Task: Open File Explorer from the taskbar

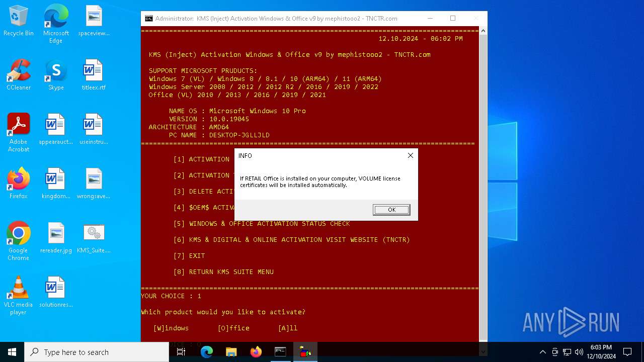Action: point(231,352)
